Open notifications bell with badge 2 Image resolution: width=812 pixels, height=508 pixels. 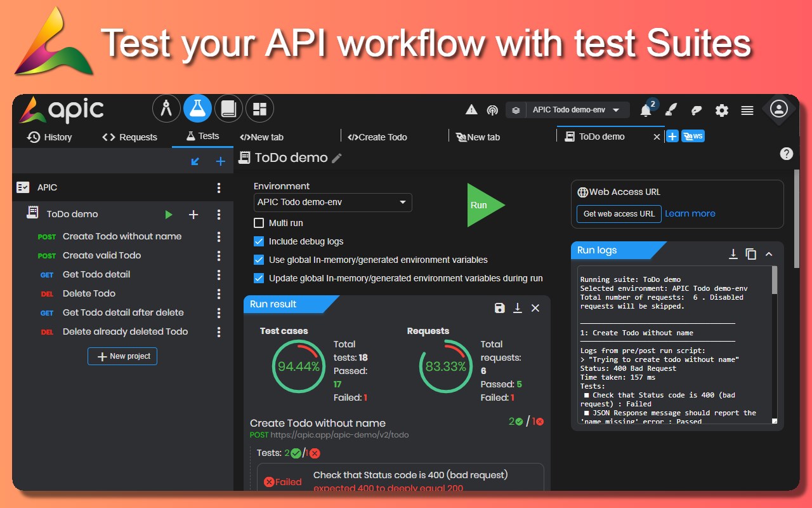coord(646,109)
